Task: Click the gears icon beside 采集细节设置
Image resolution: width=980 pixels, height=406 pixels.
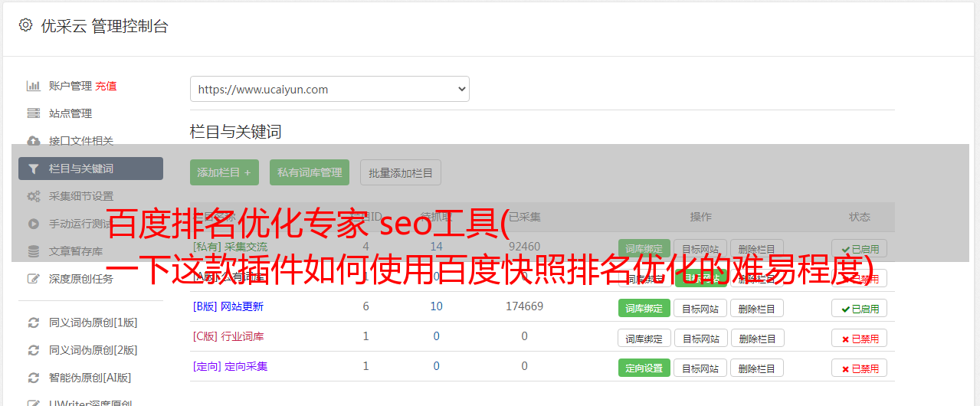Action: point(34,196)
